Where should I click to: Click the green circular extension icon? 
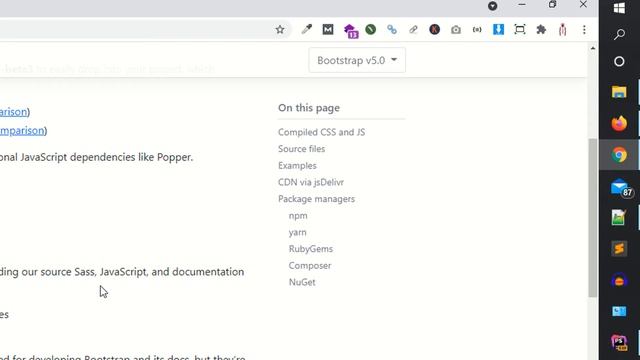point(371,29)
